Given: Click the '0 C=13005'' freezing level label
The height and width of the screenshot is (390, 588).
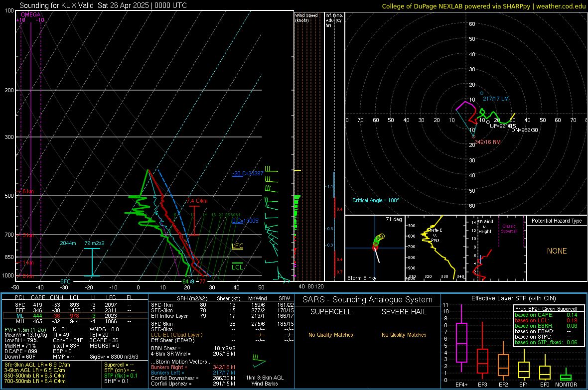Looking at the screenshot, I should (x=246, y=221).
